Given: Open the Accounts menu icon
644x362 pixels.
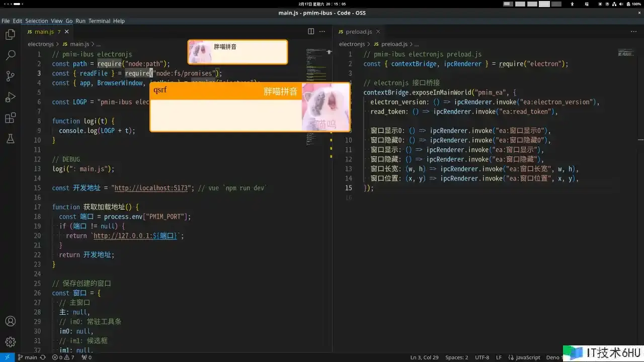Looking at the screenshot, I should (x=10, y=321).
